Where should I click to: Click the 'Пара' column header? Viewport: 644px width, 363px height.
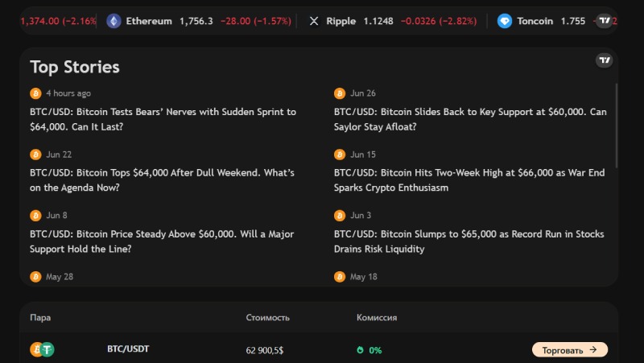pos(40,317)
